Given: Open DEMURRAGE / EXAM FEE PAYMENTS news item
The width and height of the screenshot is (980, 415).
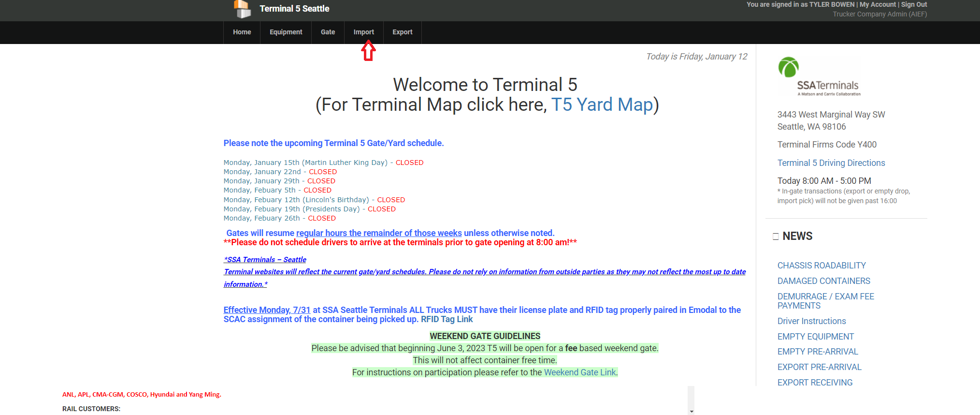Looking at the screenshot, I should click(x=825, y=301).
